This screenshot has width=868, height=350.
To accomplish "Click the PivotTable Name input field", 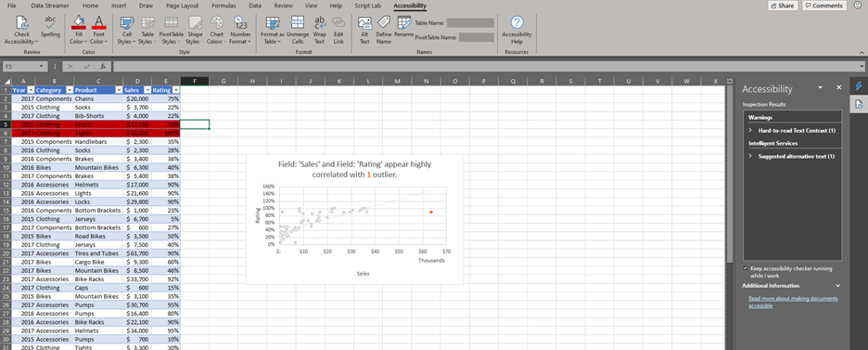I will pyautogui.click(x=476, y=37).
